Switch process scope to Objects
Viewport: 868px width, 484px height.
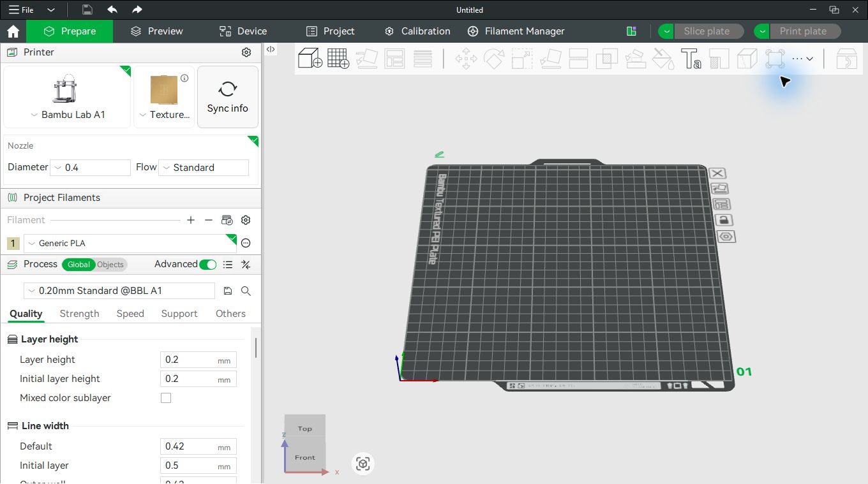pyautogui.click(x=110, y=265)
